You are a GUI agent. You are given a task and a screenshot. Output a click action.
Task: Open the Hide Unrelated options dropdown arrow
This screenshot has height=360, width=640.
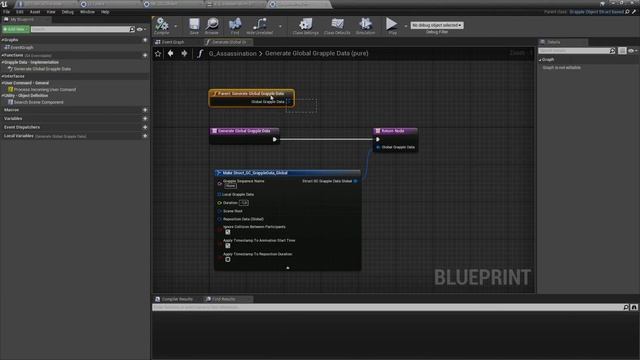(280, 26)
